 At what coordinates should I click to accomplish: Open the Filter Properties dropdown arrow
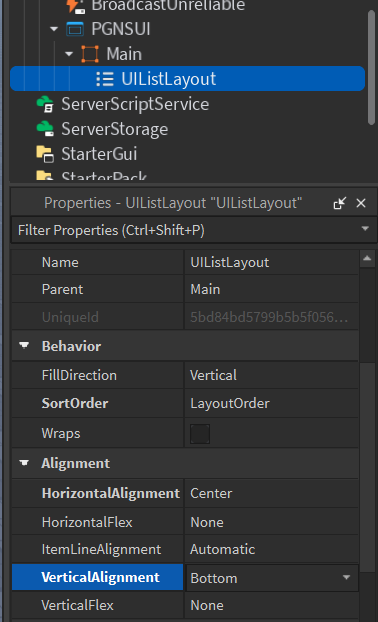[365, 229]
